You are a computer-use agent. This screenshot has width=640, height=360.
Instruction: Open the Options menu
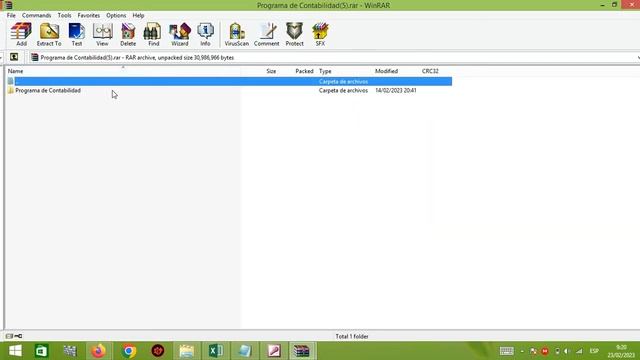pos(116,15)
